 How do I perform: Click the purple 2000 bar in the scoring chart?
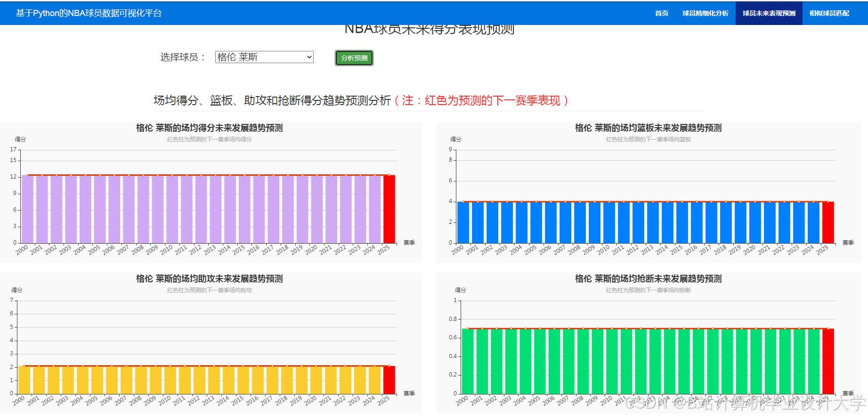(27, 209)
